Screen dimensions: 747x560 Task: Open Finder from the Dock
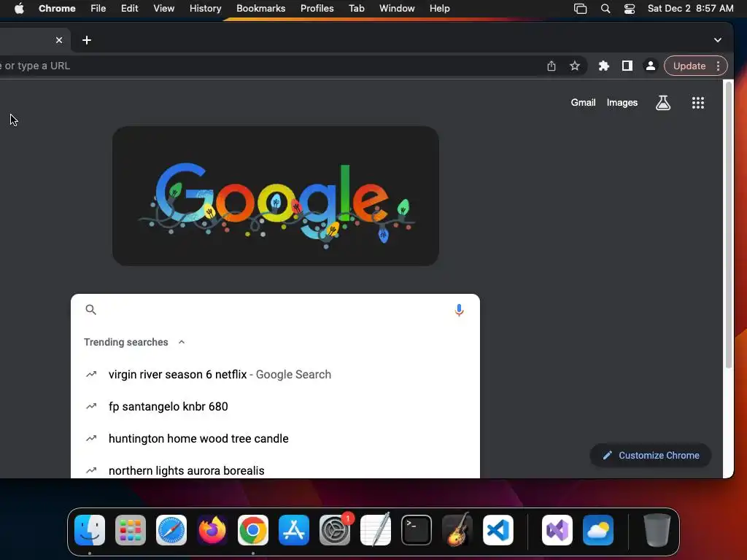(90, 530)
